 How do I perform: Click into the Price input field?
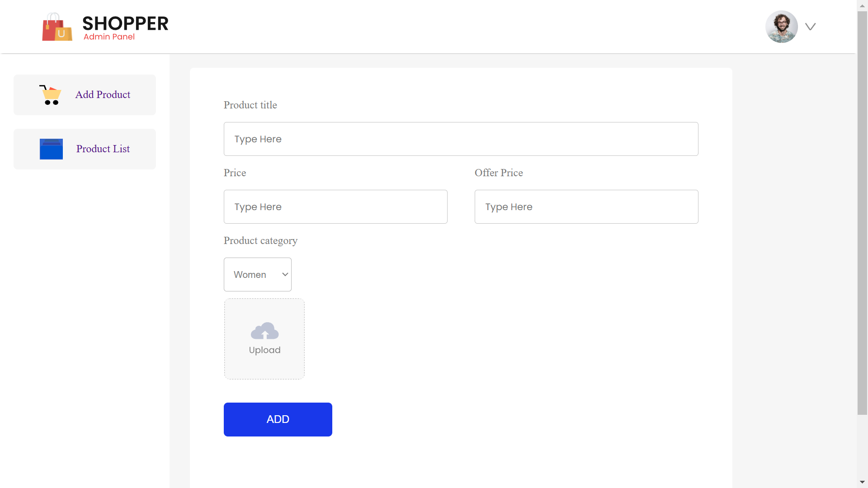(335, 207)
